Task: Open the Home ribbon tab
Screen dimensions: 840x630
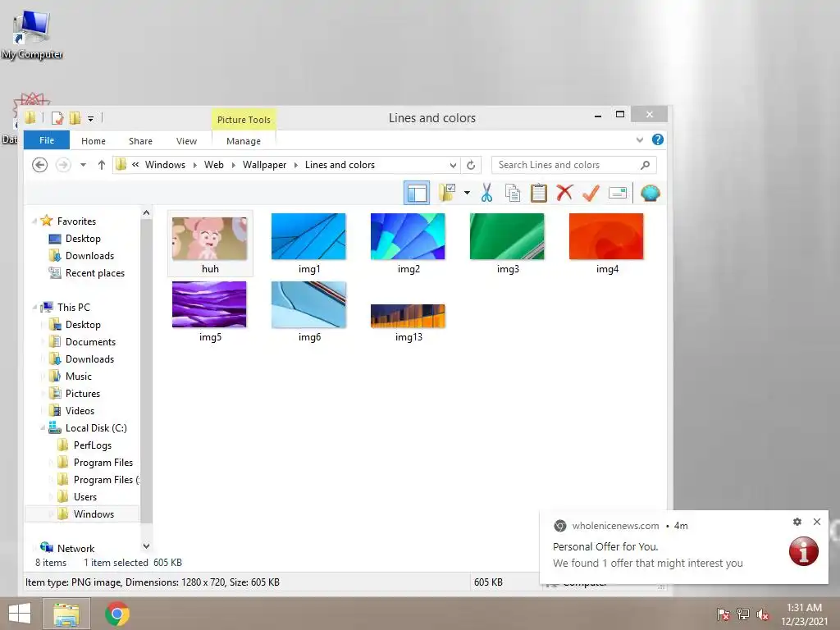Action: 94,141
